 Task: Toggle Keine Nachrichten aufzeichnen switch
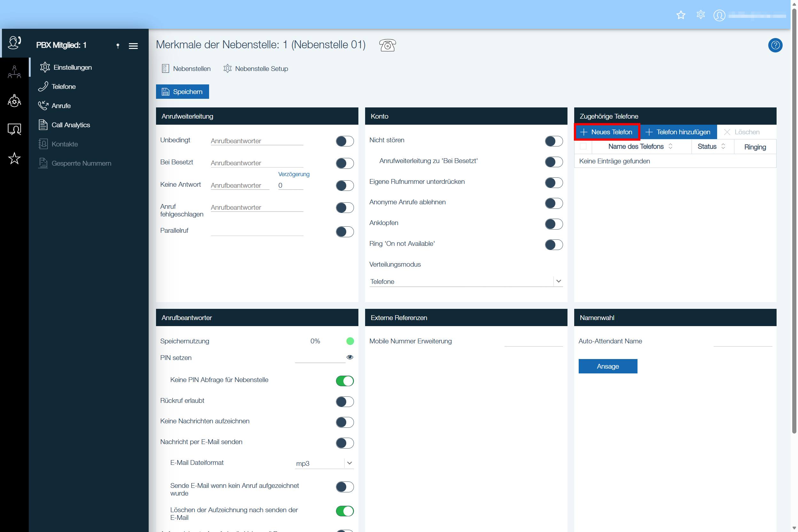click(345, 422)
